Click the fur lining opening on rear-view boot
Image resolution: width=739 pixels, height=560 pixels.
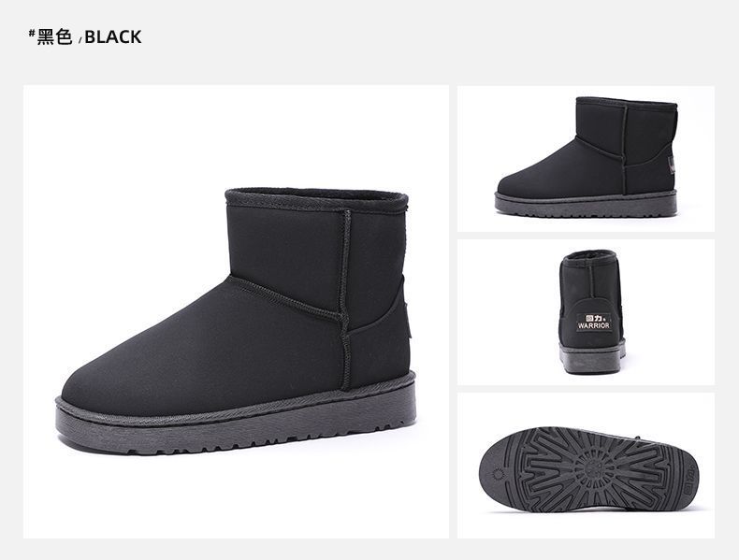click(590, 255)
